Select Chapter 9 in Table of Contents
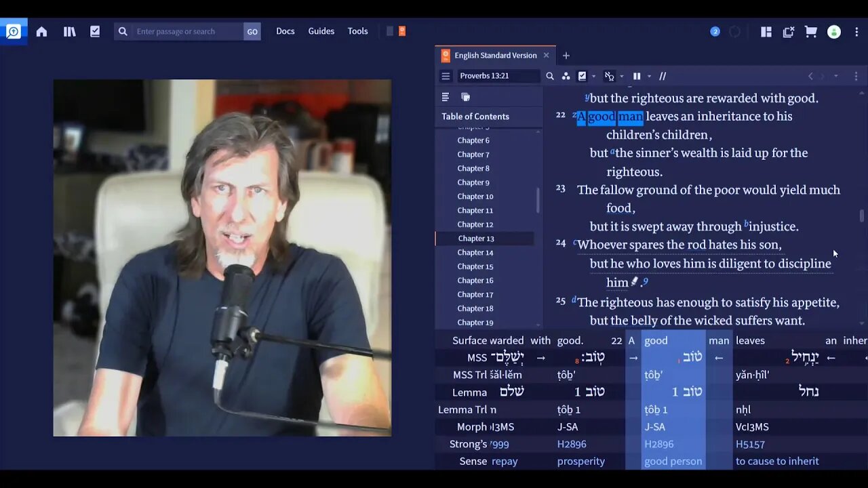The width and height of the screenshot is (868, 488). pyautogui.click(x=473, y=182)
